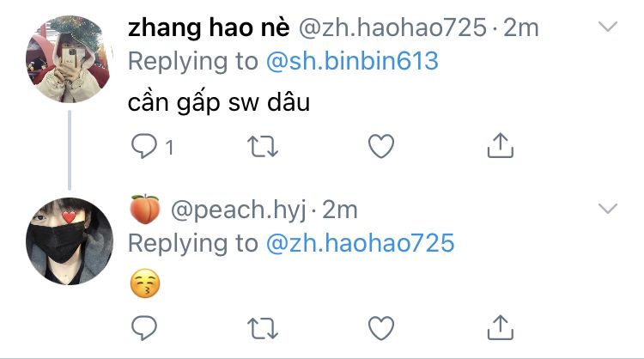Click the peach emoji display name
The height and width of the screenshot is (359, 644).
pos(145,210)
